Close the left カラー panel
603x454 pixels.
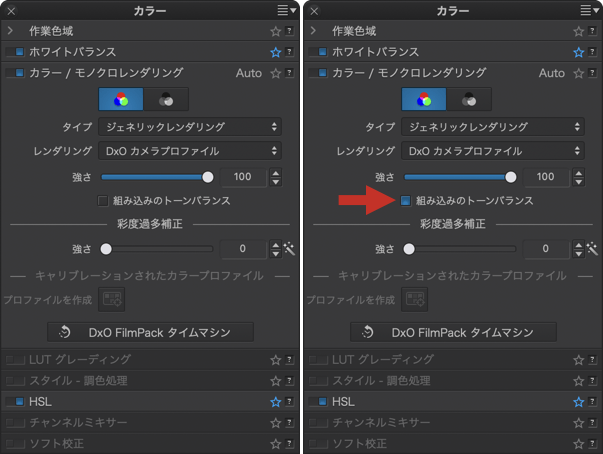(12, 11)
